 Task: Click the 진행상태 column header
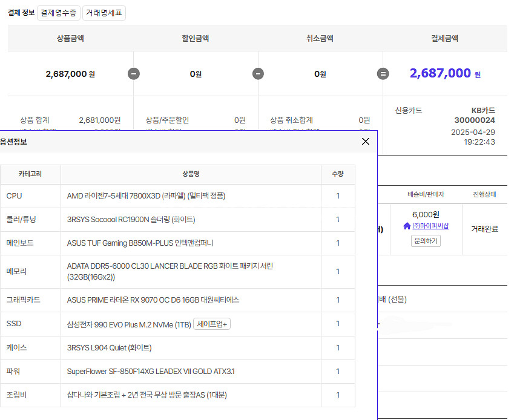tap(484, 194)
